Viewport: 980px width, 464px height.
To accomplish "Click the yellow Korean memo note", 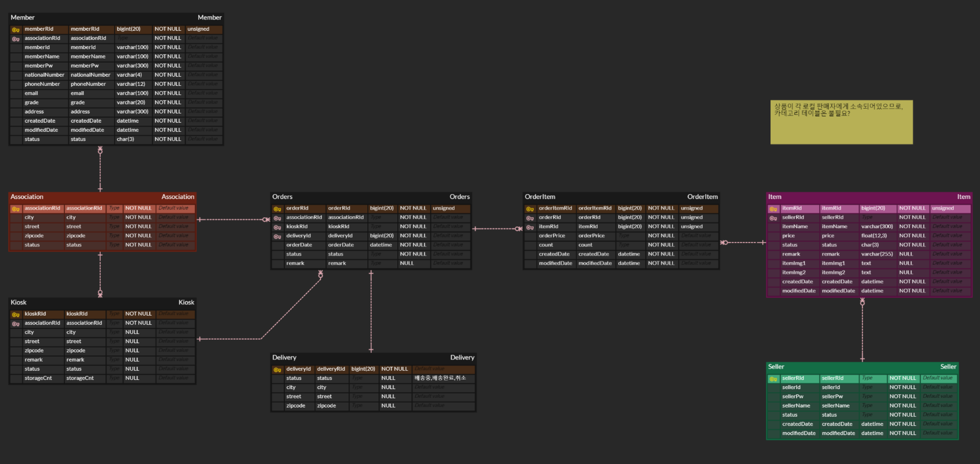I will click(x=841, y=123).
